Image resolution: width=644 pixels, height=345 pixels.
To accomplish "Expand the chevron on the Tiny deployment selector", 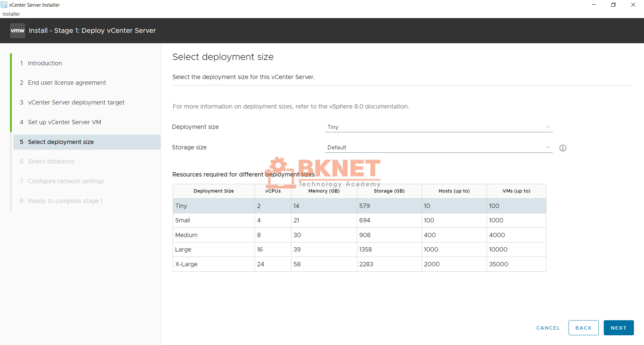I will coord(548,127).
